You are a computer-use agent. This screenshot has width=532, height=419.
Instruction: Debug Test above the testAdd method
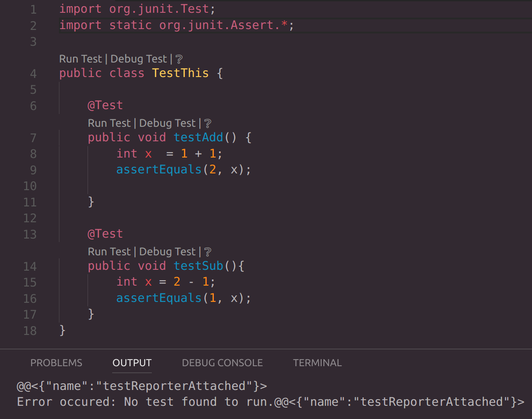[167, 123]
